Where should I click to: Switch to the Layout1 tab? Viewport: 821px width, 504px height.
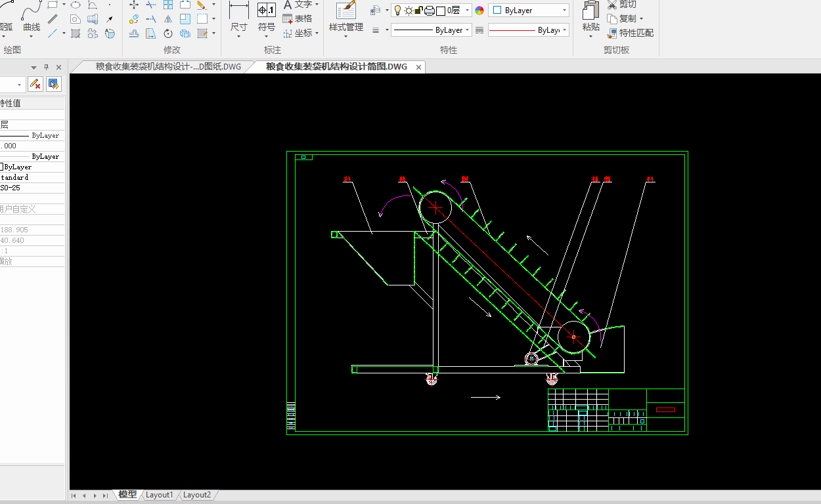pos(160,495)
